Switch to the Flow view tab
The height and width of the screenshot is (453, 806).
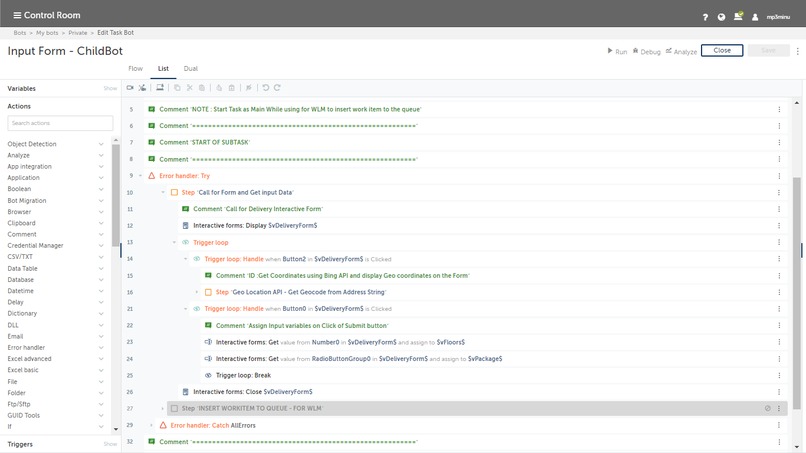tap(136, 68)
